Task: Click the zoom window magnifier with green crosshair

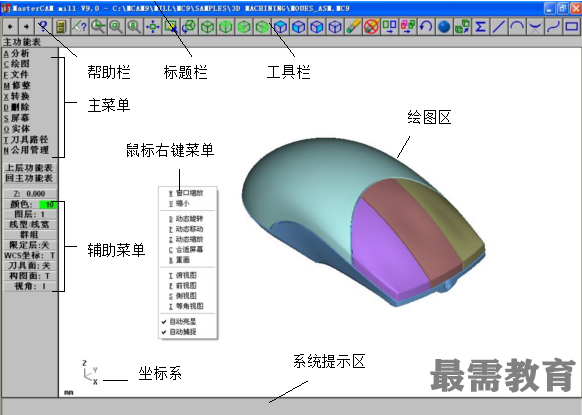Action: tap(98, 27)
